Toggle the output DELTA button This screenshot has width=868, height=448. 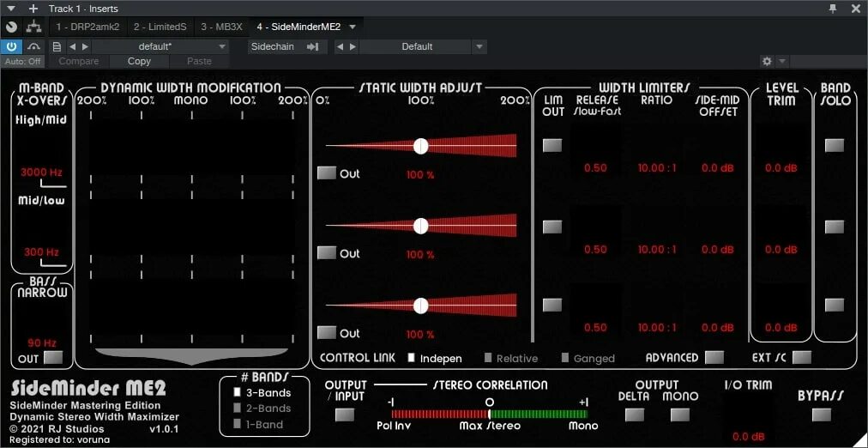point(635,415)
